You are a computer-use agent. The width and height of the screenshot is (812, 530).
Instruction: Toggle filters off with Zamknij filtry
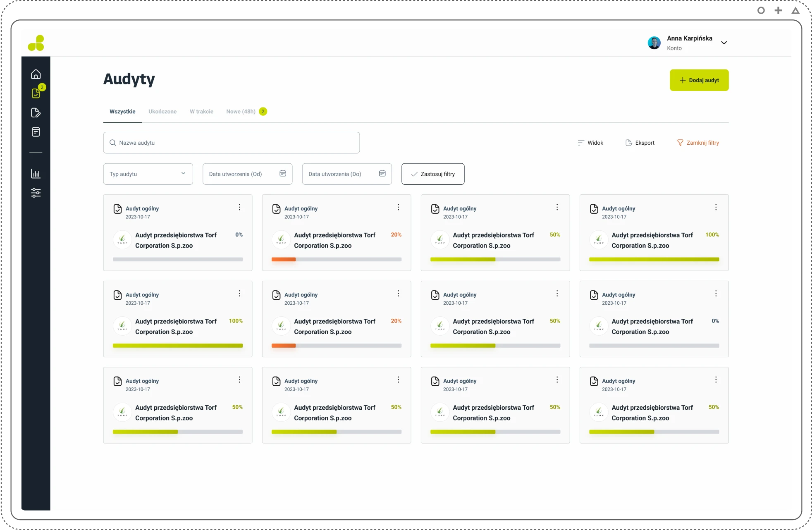(698, 143)
